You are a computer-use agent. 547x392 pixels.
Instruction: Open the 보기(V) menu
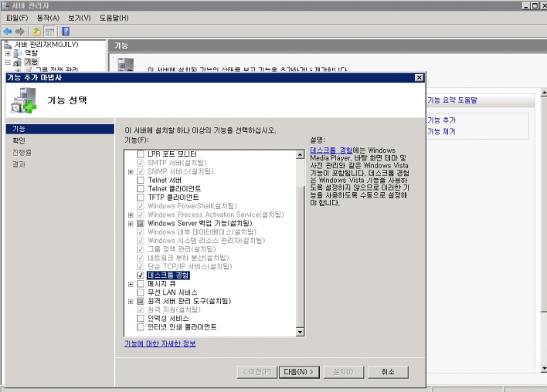coord(80,18)
